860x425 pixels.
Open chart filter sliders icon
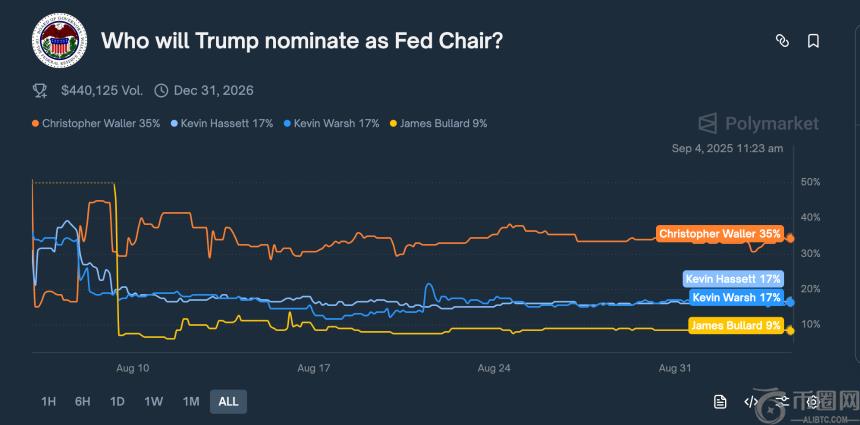pyautogui.click(x=782, y=402)
